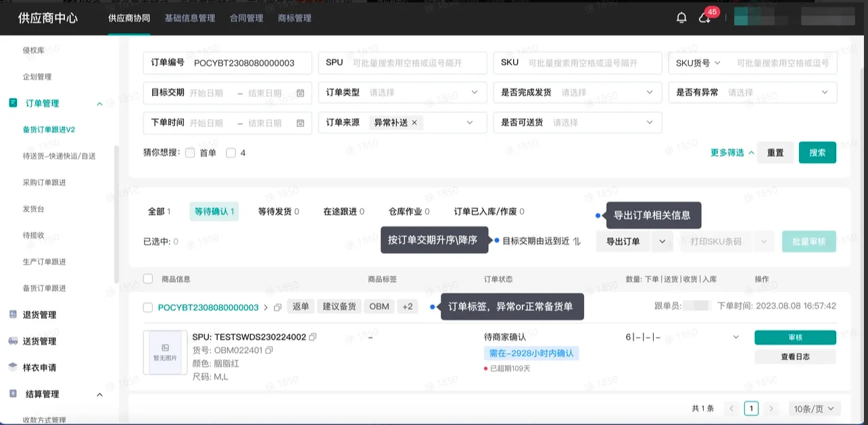Viewport: 868px width, 425px height.
Task: Collapse the 订单管理 sidebar group
Action: tap(99, 103)
